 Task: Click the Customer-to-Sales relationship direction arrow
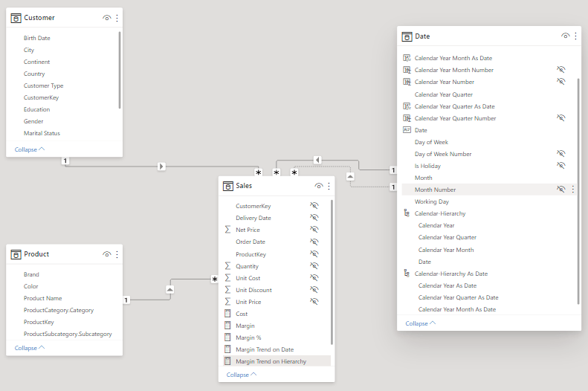tap(161, 167)
